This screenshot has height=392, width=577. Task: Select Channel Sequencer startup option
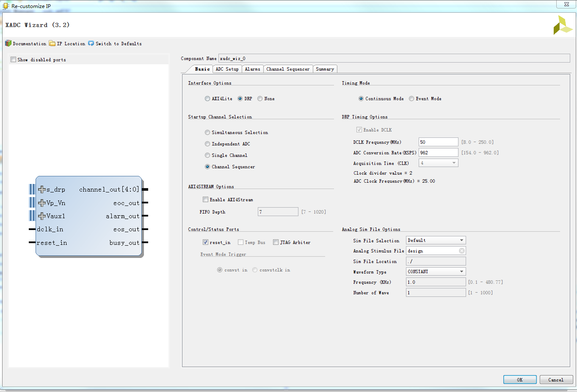[207, 167]
